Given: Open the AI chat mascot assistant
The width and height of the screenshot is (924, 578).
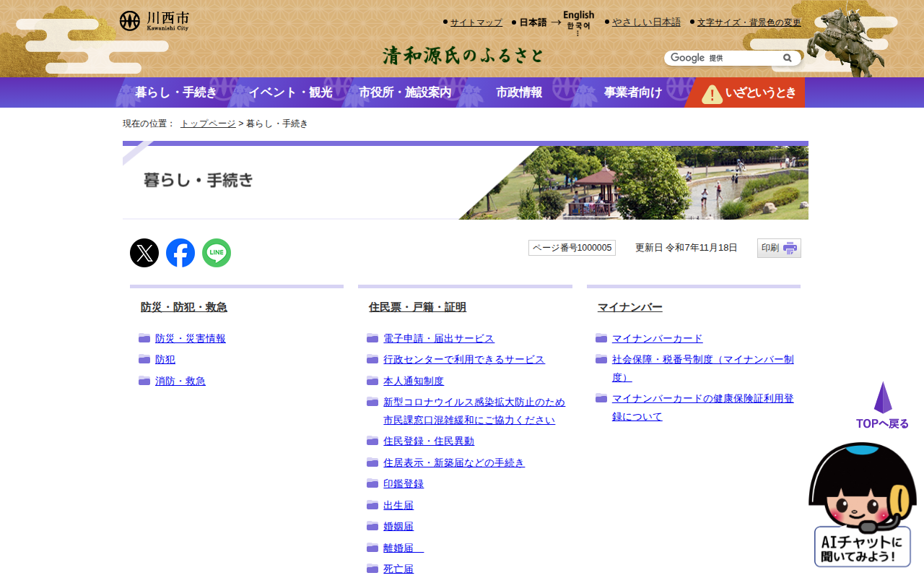Looking at the screenshot, I should (x=862, y=505).
